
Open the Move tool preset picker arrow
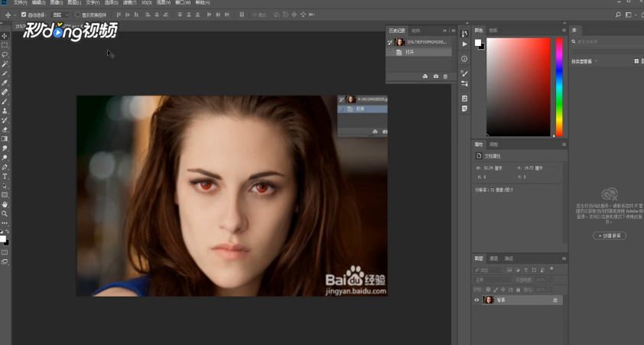(15, 15)
